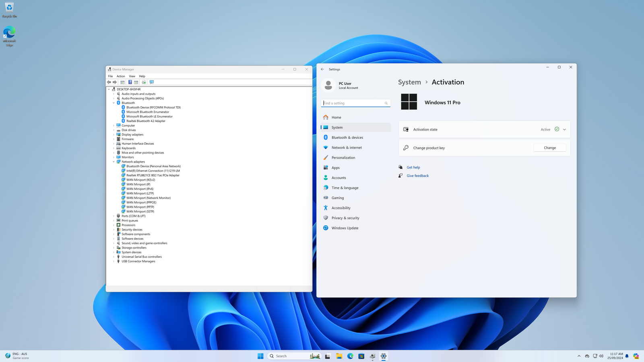Expand the Display adapters node
The width and height of the screenshot is (644, 362).
(x=114, y=135)
